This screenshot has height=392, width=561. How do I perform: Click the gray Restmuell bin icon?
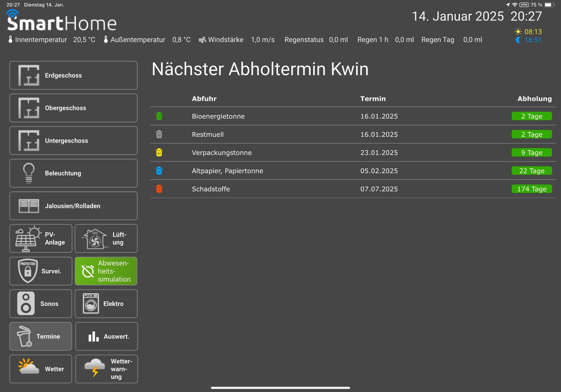click(x=159, y=134)
